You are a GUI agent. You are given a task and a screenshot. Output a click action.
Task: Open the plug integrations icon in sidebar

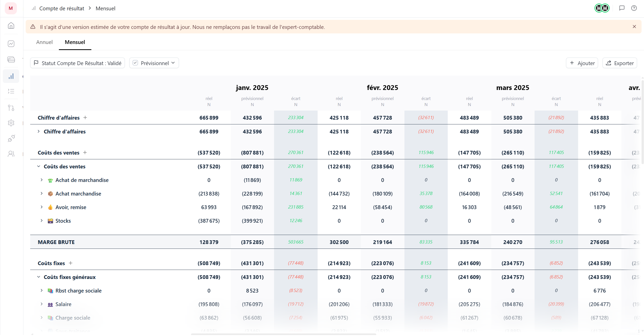11,138
